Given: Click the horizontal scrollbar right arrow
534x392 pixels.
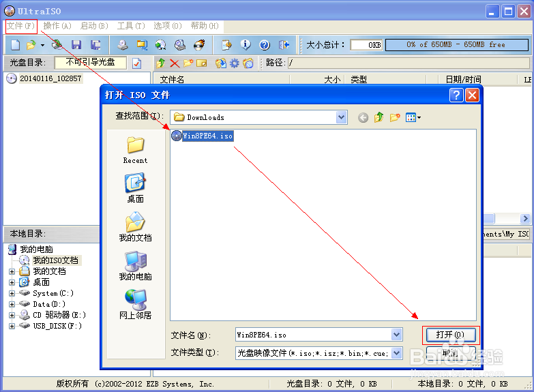Looking at the screenshot, I should click(525, 218).
